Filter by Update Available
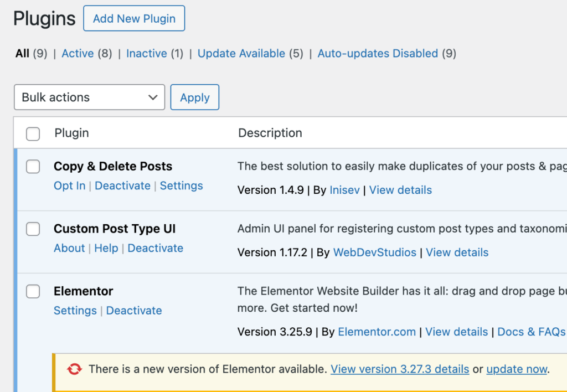This screenshot has height=392, width=567. click(241, 54)
